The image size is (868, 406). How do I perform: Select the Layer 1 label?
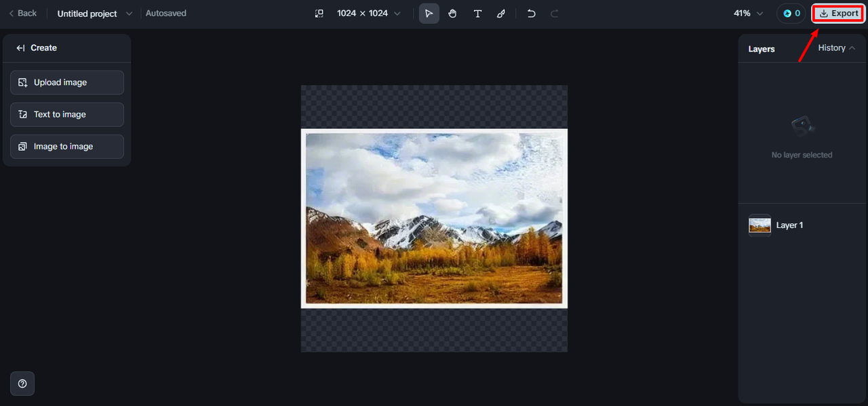tap(789, 225)
